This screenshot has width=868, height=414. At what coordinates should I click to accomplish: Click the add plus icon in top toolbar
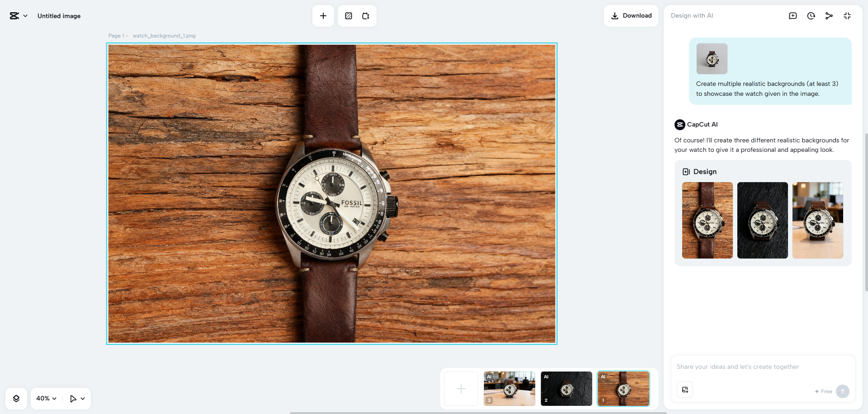(323, 16)
